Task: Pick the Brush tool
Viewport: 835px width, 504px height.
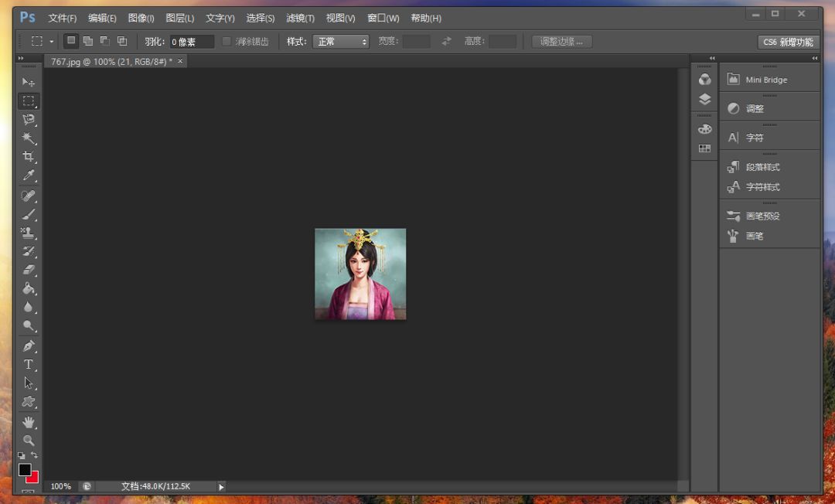Action: click(29, 214)
